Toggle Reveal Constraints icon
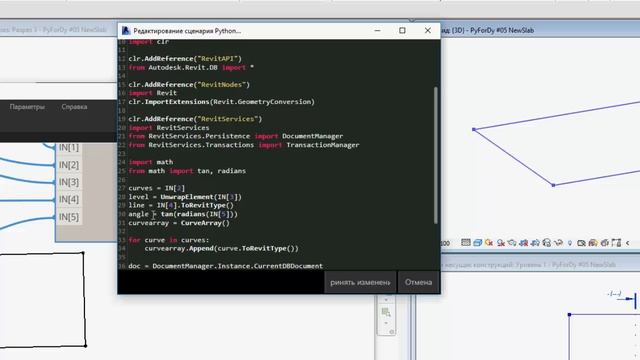This screenshot has height=360, width=640. (x=616, y=243)
